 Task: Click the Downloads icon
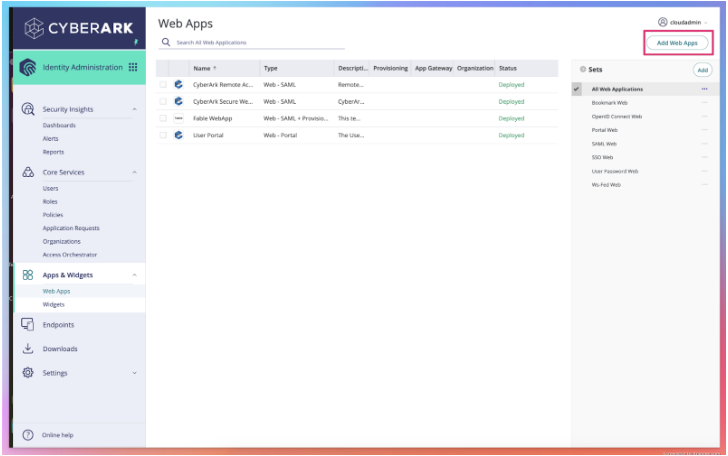pyautogui.click(x=28, y=348)
